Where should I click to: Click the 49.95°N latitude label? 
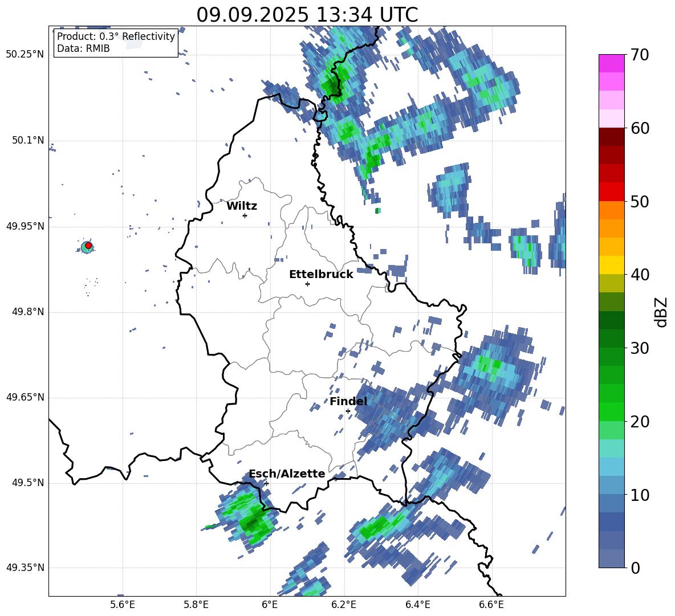[x=25, y=226]
